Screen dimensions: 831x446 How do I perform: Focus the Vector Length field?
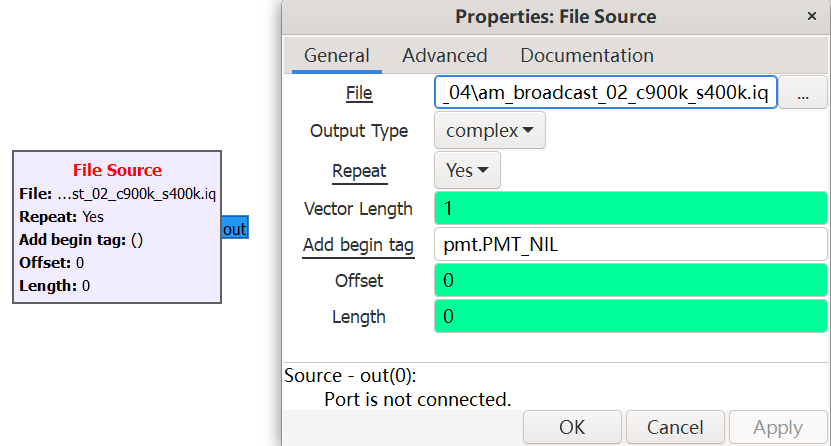(630, 209)
